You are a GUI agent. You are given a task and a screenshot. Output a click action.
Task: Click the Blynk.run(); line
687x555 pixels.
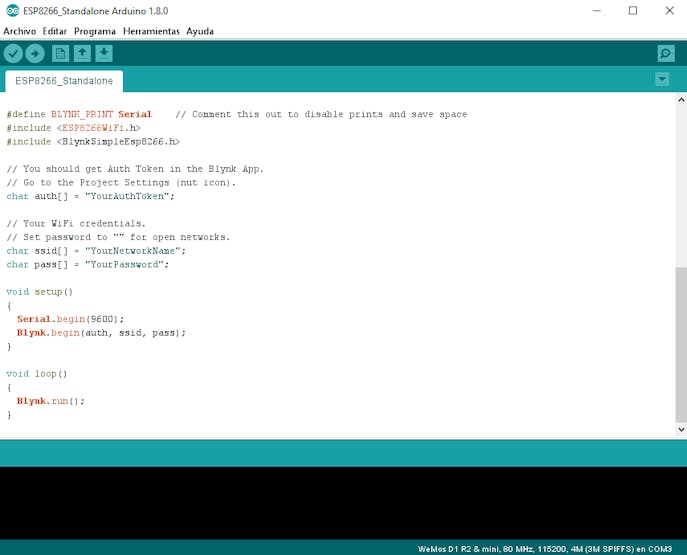tap(50, 401)
